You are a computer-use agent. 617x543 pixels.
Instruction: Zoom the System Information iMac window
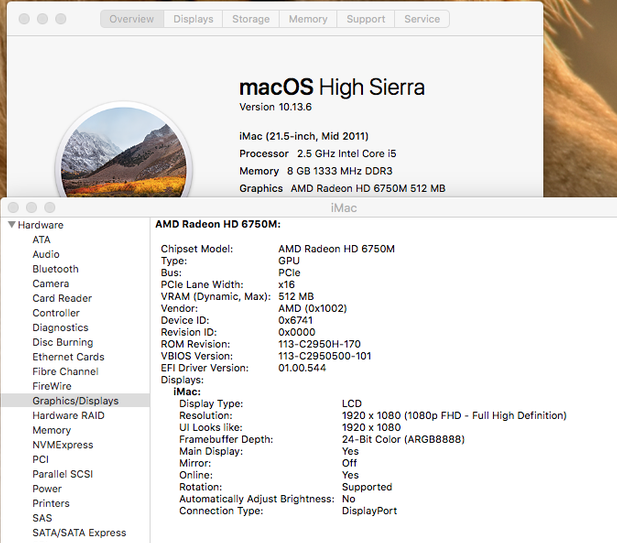coord(50,207)
